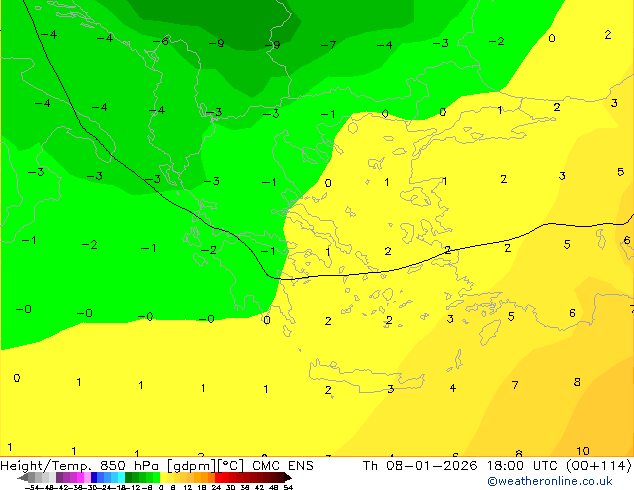Screen dimensions: 634x490
Task: Click the '18:00 UTC' forecast time
Action: tap(524, 466)
